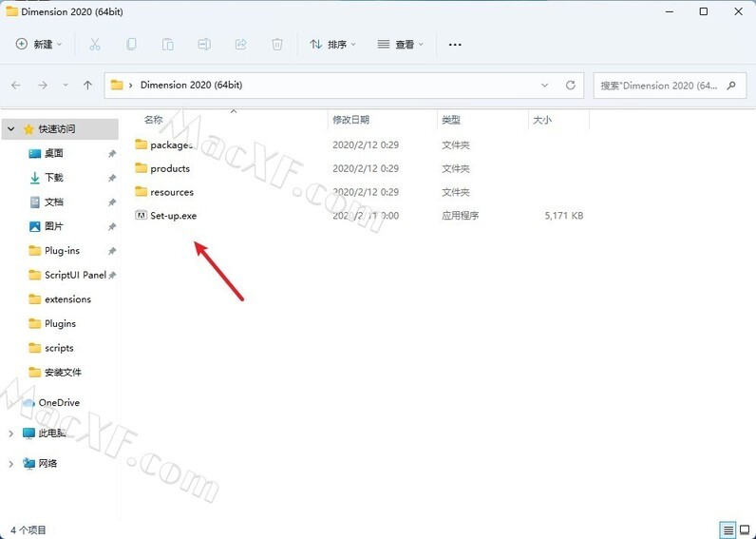Select 网络 in navigation pane

point(47,464)
